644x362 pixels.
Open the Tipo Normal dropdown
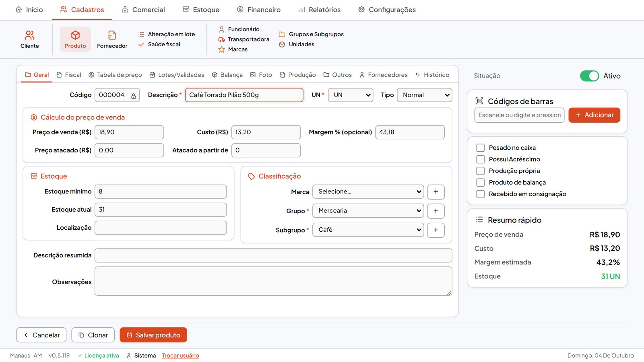[425, 95]
